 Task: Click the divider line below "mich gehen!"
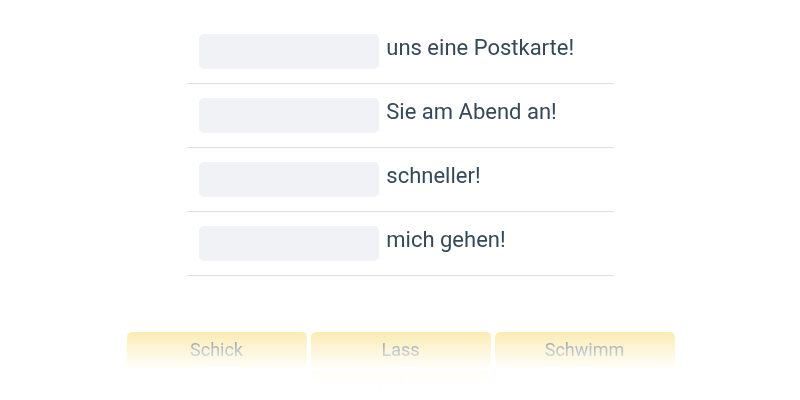pyautogui.click(x=400, y=276)
